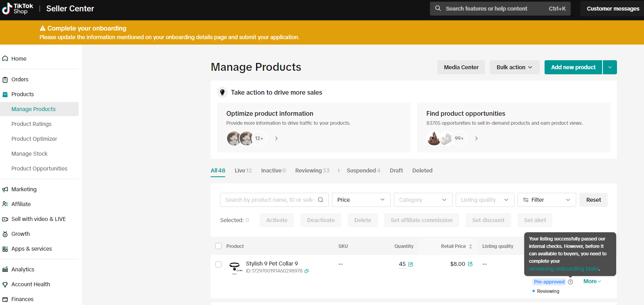Click the edit retail price pencil icon

click(x=470, y=264)
